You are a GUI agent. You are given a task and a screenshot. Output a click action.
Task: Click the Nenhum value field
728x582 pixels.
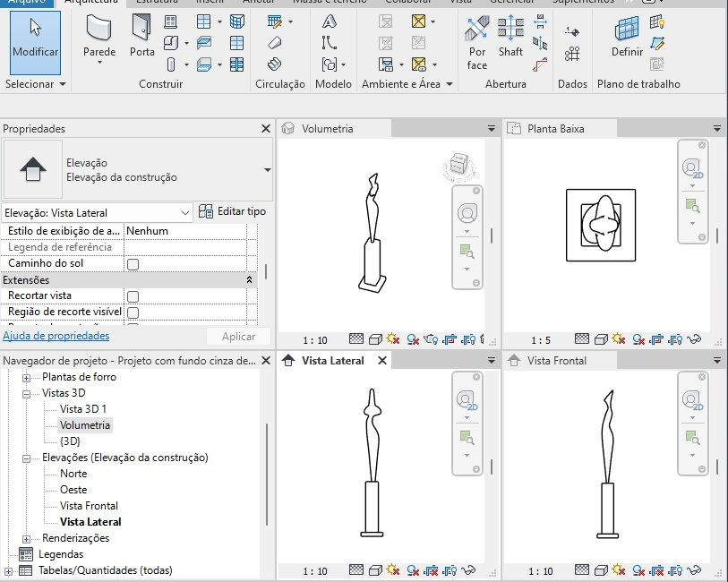(184, 231)
